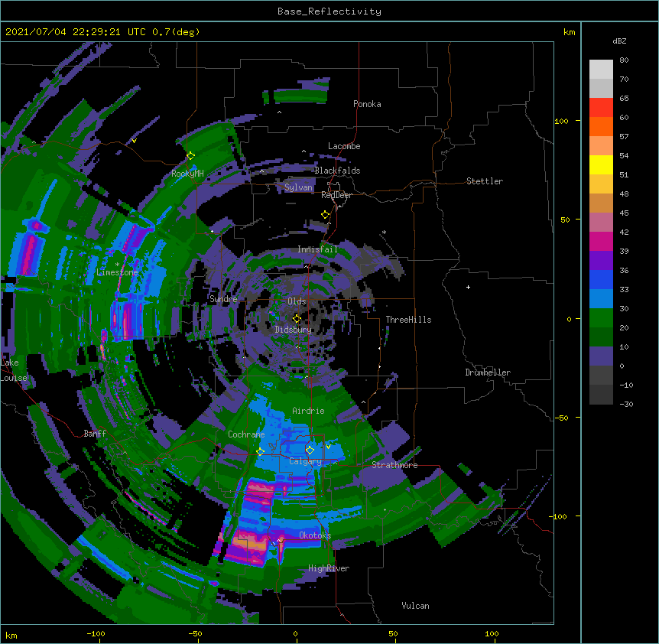Click the 80 value on dBZ scale
This screenshot has height=644, width=659.
coord(624,60)
